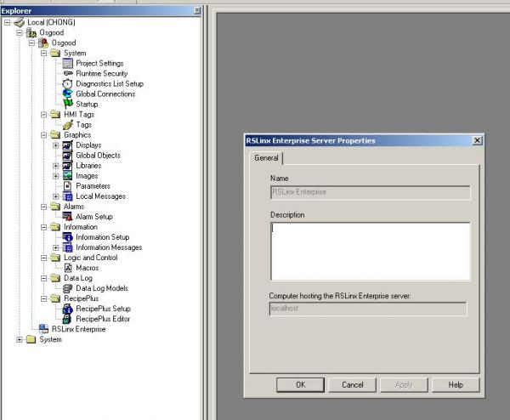510x420 pixels.
Task: Select the Global Objects icon
Action: pos(68,156)
